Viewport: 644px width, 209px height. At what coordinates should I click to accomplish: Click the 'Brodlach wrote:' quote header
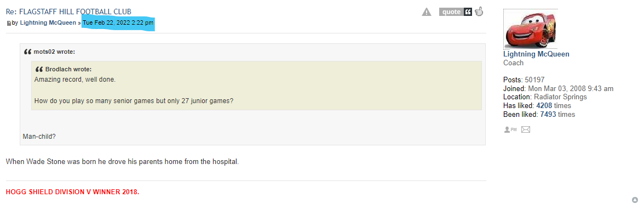pyautogui.click(x=68, y=69)
